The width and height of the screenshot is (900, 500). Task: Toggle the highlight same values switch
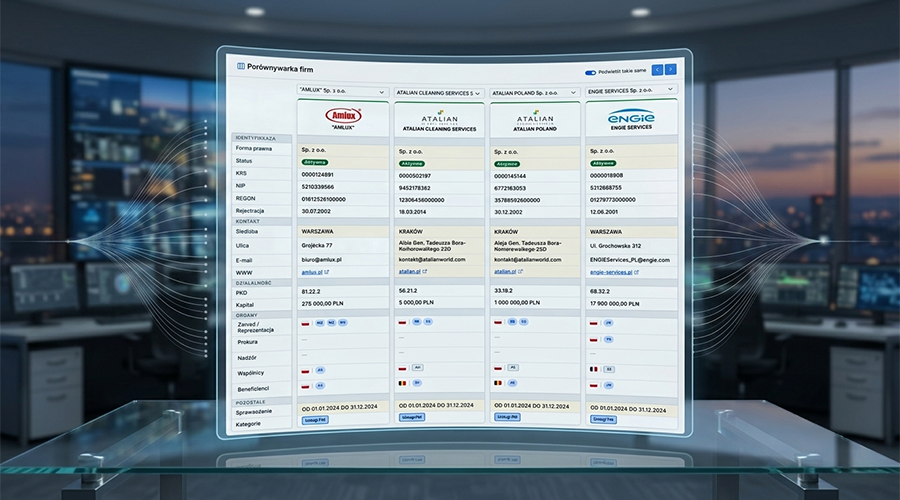590,72
